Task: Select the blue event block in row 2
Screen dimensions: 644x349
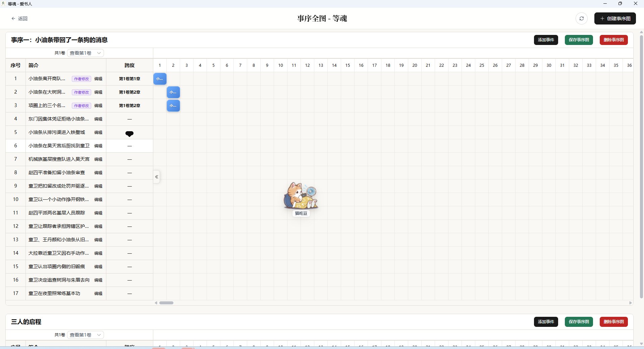Action: [x=173, y=92]
